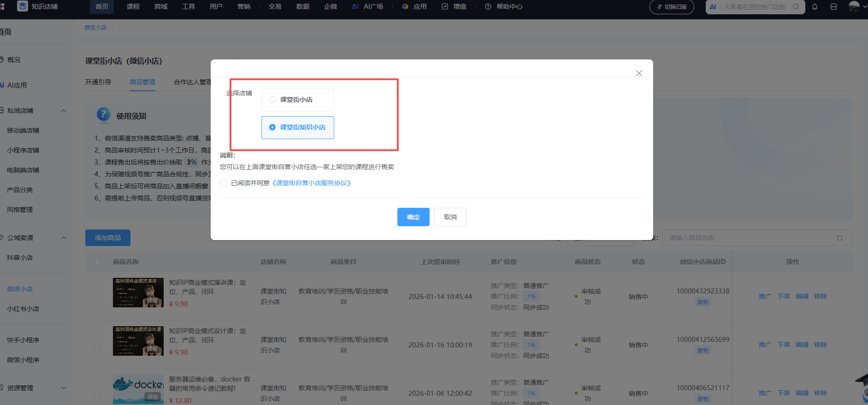Click 推广 in docker course row
Viewport: 868px width, 405px height.
(x=765, y=393)
